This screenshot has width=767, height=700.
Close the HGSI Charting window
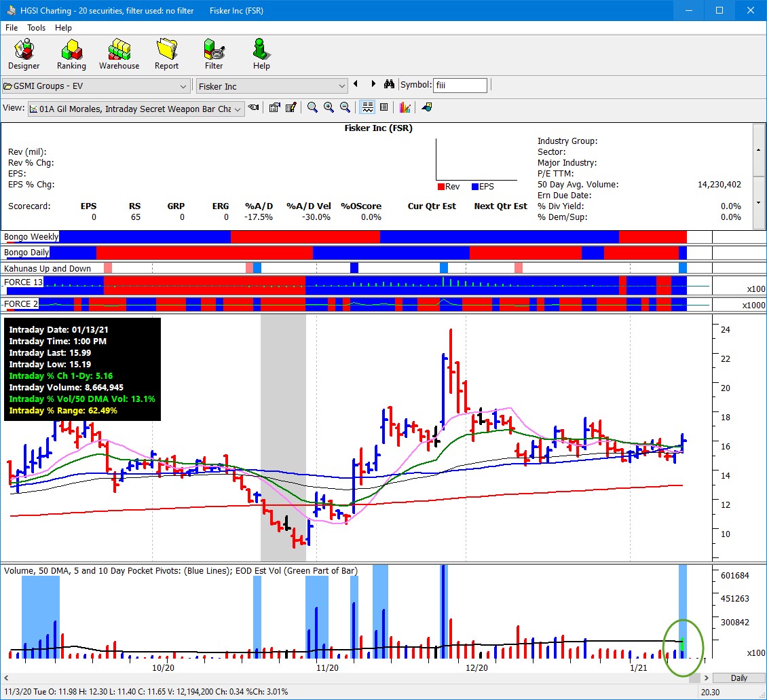point(750,10)
